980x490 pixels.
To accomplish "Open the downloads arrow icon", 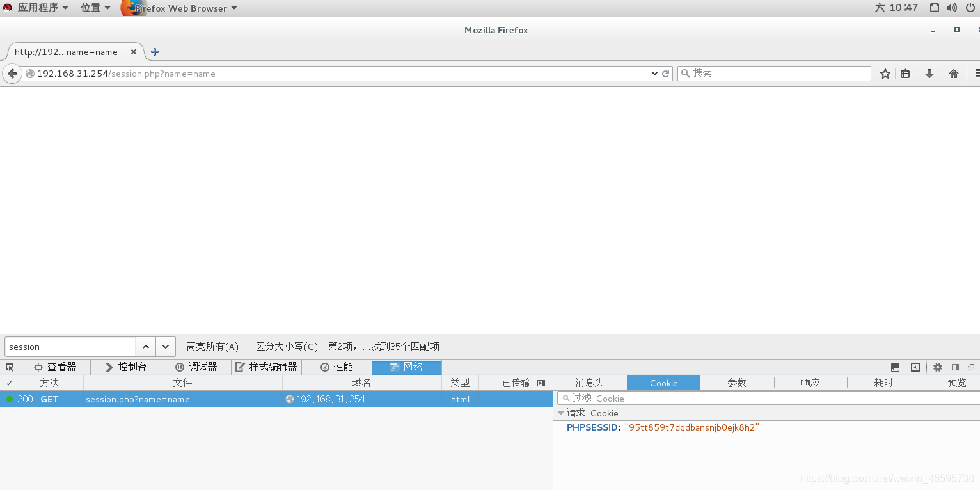I will tap(929, 74).
